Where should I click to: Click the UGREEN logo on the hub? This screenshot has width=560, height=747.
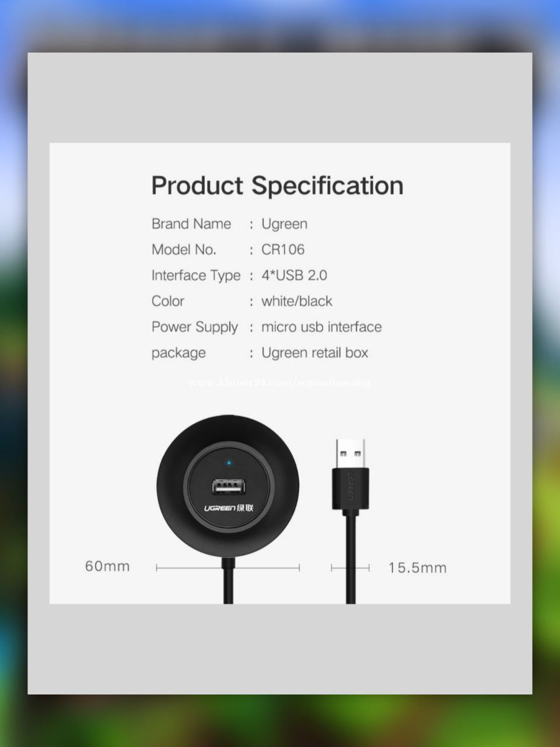[229, 508]
